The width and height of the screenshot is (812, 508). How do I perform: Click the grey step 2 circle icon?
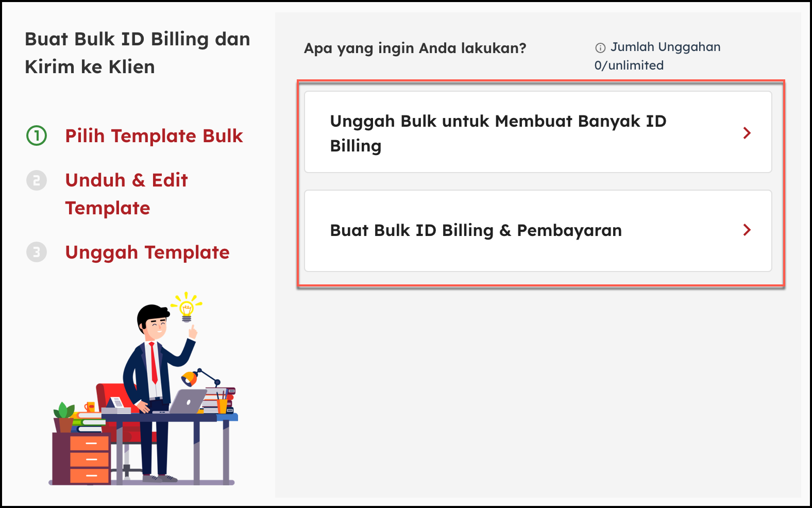point(37,180)
